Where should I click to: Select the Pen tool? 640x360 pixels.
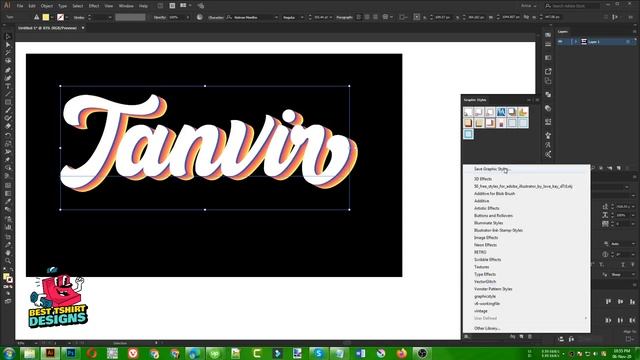pyautogui.click(x=8, y=70)
